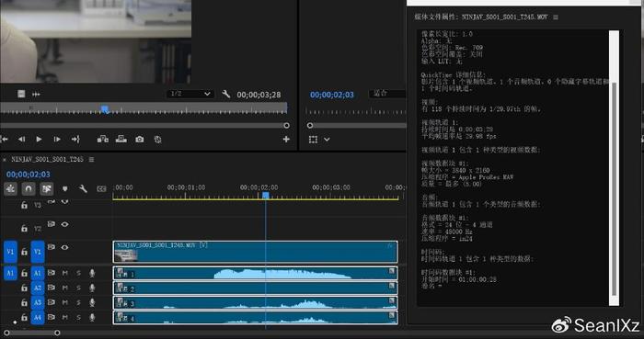Open the Source monitor playback resolution dropdown 1/2
Screen dimensions: 644x339
tap(190, 94)
